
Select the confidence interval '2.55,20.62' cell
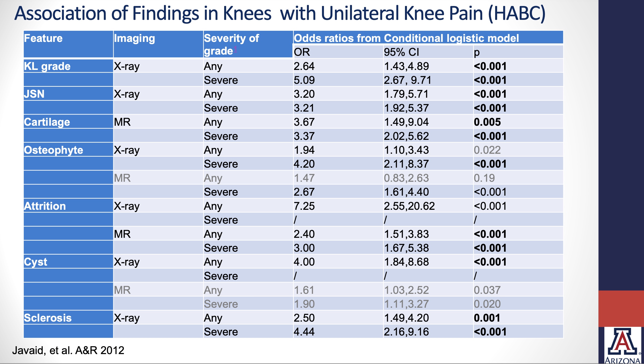pos(409,206)
